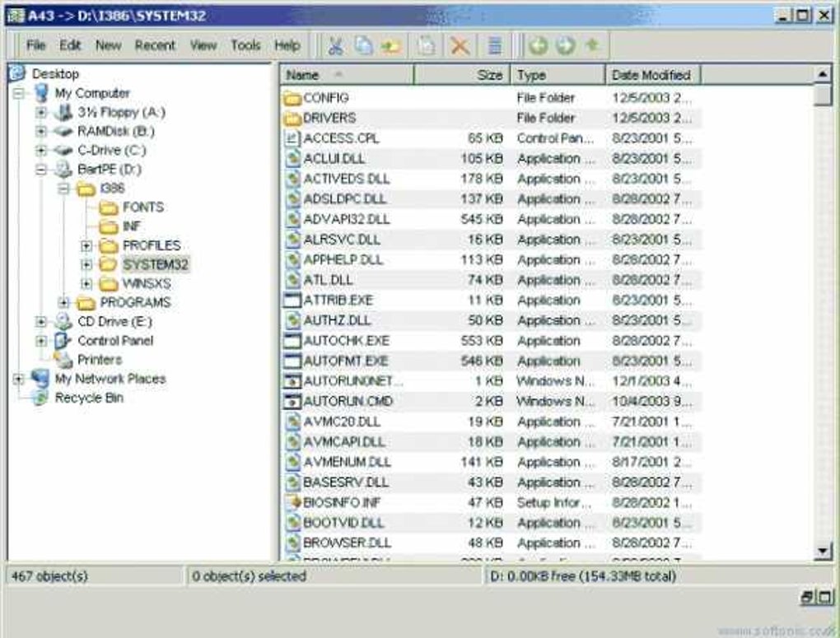Expand the PROGRAMS folder node

click(x=63, y=303)
